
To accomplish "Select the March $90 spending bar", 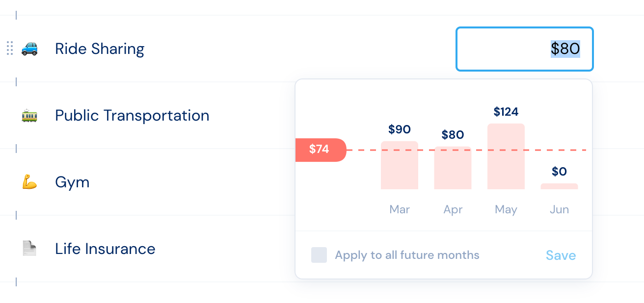I will [400, 165].
